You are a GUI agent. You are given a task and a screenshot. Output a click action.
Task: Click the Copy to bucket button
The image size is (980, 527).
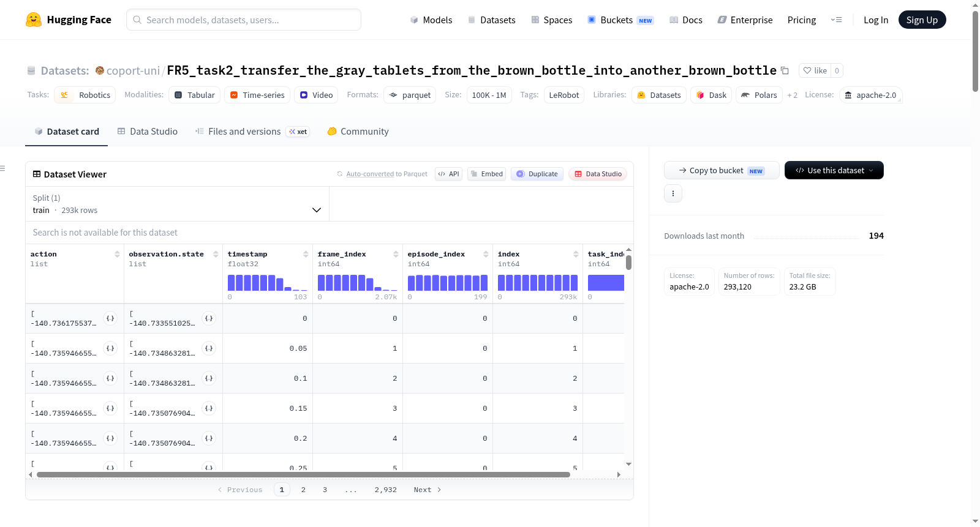pos(722,170)
